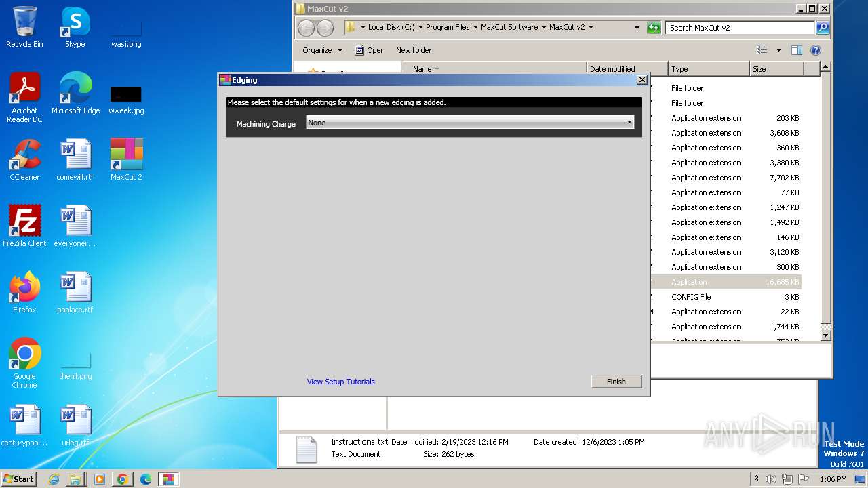The image size is (868, 488).
Task: Select the urleg.rtf document icon
Action: click(x=75, y=426)
